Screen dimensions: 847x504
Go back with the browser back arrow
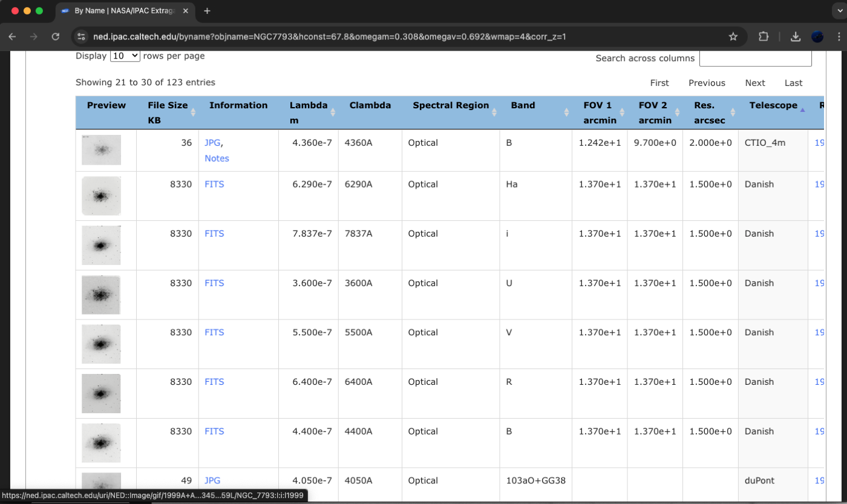click(12, 37)
